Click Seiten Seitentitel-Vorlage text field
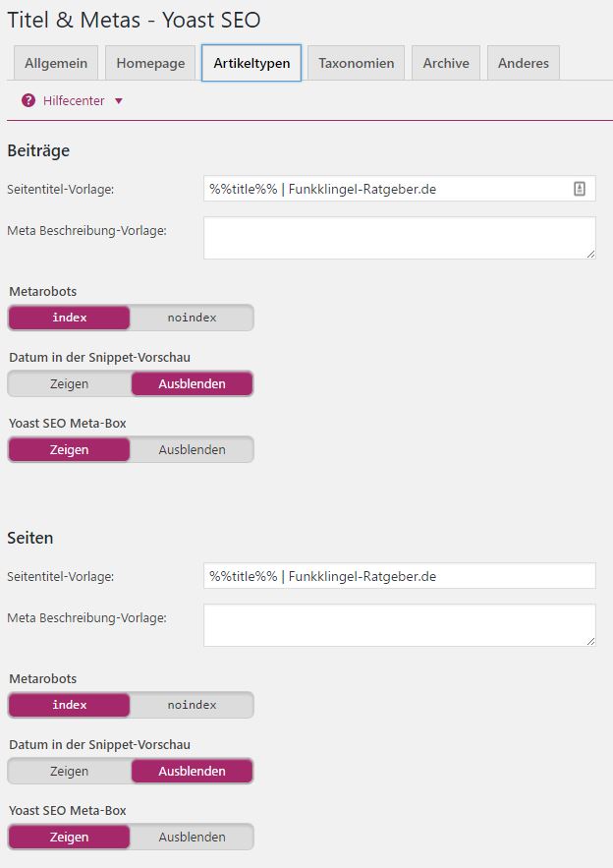This screenshot has width=613, height=868. click(400, 576)
